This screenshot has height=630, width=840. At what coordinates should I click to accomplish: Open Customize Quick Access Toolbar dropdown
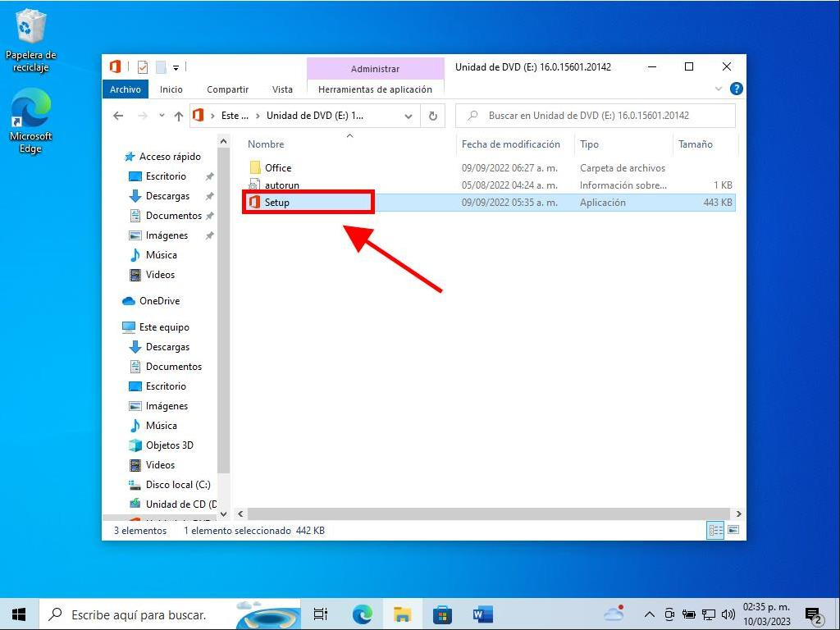coord(176,67)
